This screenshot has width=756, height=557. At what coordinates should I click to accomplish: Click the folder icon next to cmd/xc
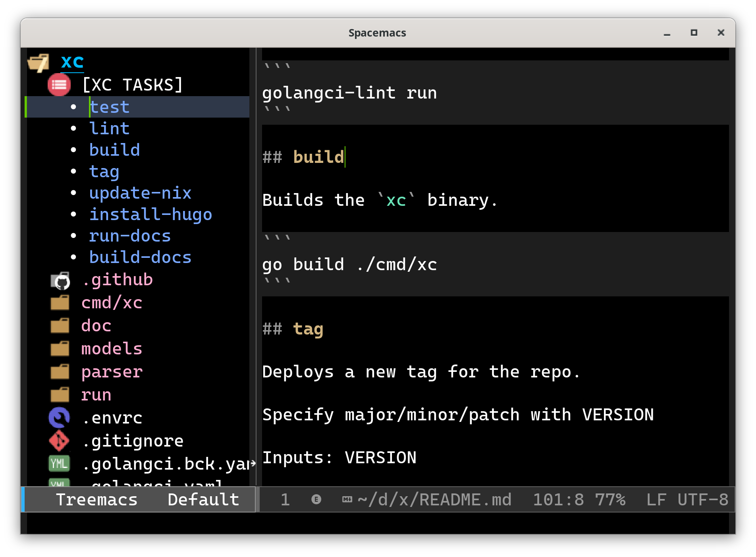pos(60,303)
